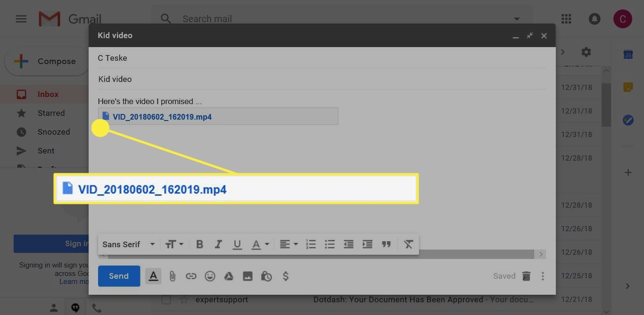Get add-ons with the plus icon

pyautogui.click(x=628, y=173)
